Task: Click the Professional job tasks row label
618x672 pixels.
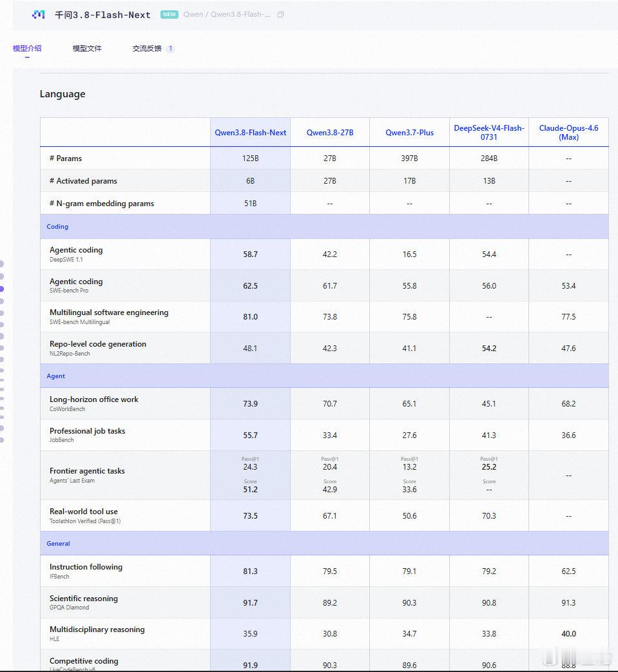Action: click(x=88, y=431)
